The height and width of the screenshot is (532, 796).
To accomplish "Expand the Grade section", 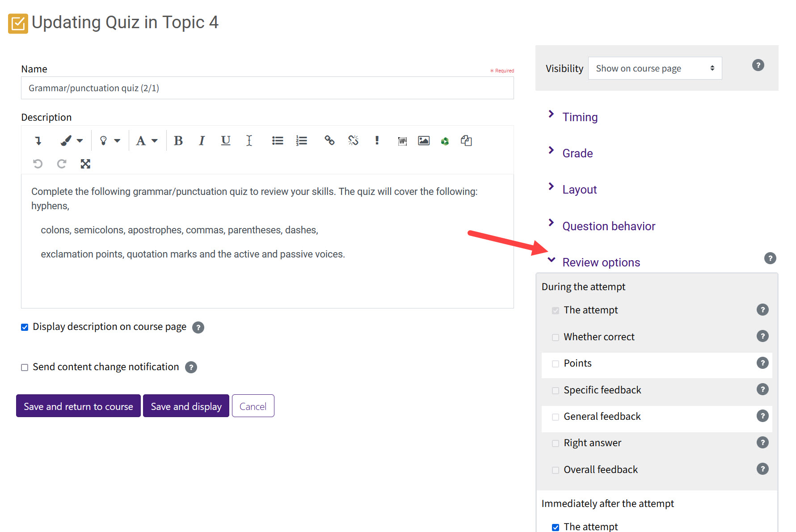I will point(577,153).
